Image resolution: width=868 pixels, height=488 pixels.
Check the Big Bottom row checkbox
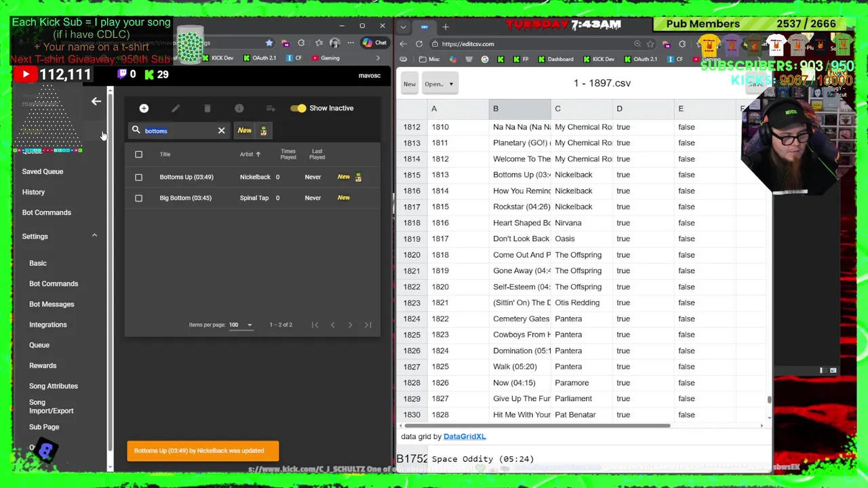[138, 198]
